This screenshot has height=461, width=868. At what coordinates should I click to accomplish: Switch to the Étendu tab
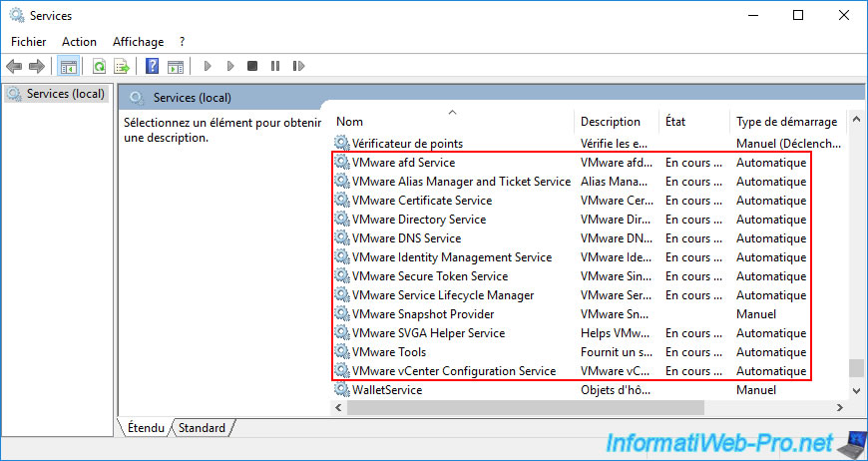point(146,427)
